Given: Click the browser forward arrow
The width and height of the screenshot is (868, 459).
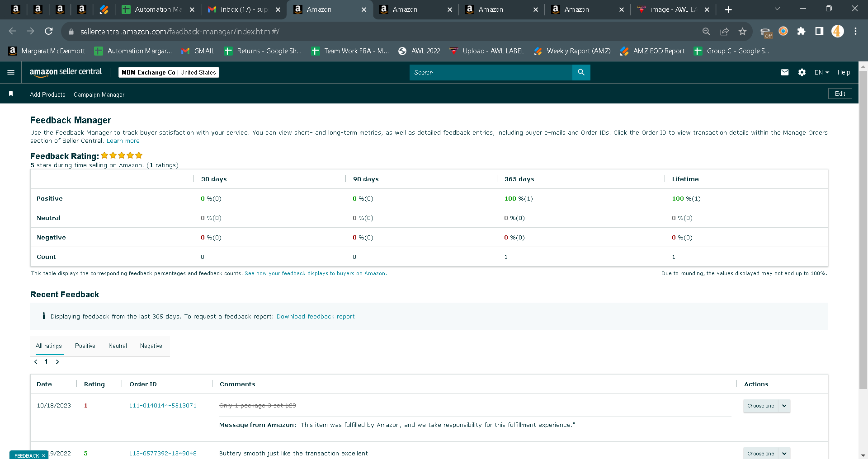Looking at the screenshot, I should click(31, 31).
